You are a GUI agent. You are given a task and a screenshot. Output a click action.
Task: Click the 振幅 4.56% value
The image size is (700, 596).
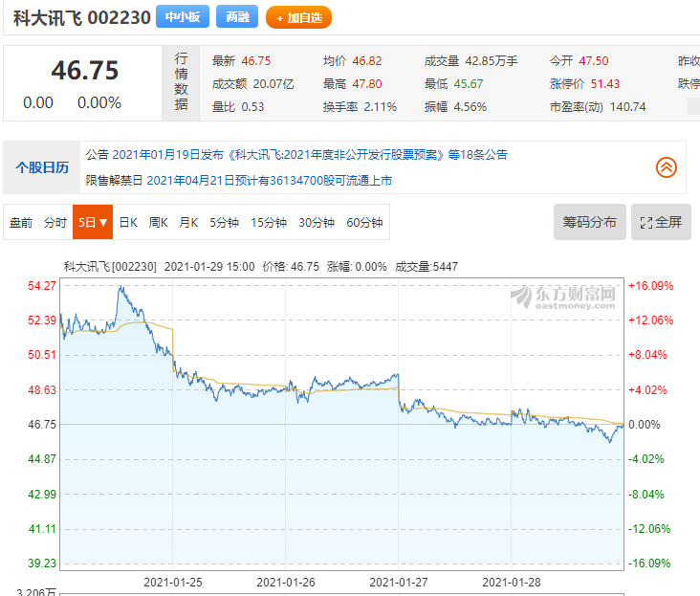point(470,107)
